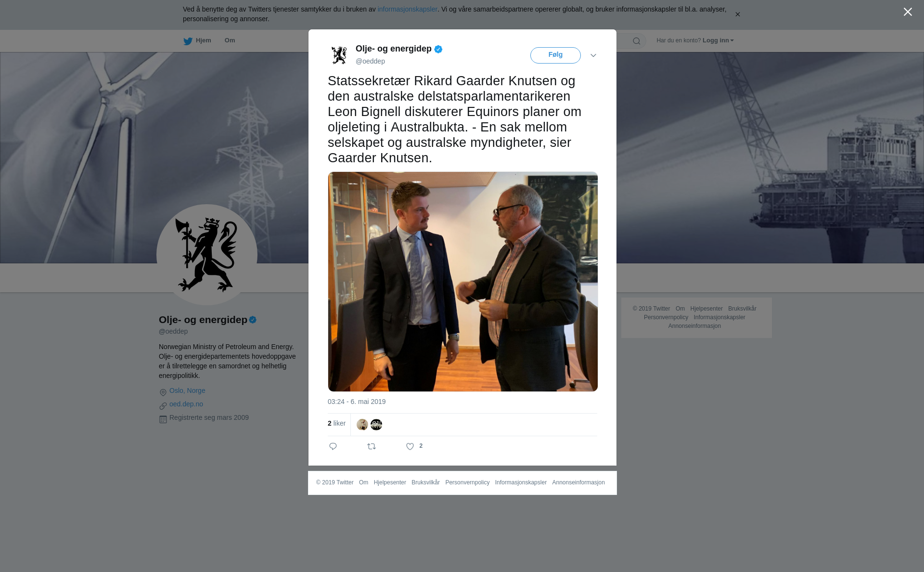The image size is (924, 572).
Task: Dismiss the cookie notice banner
Action: tap(737, 14)
